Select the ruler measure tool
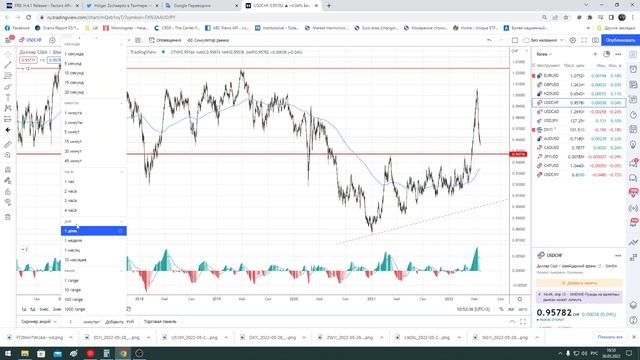 pyautogui.click(x=8, y=144)
